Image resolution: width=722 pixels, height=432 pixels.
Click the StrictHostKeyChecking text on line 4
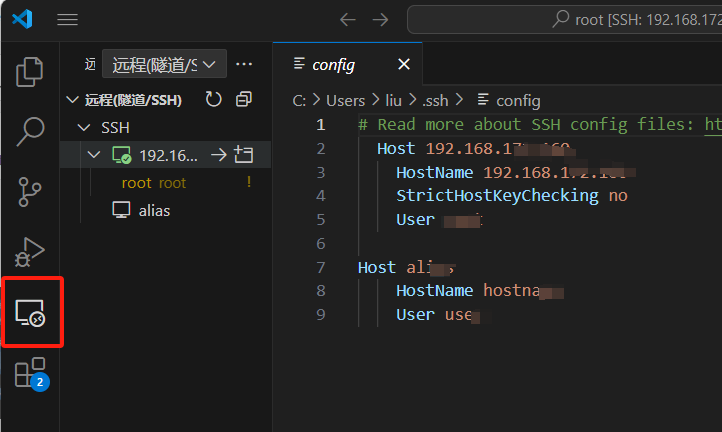(497, 196)
